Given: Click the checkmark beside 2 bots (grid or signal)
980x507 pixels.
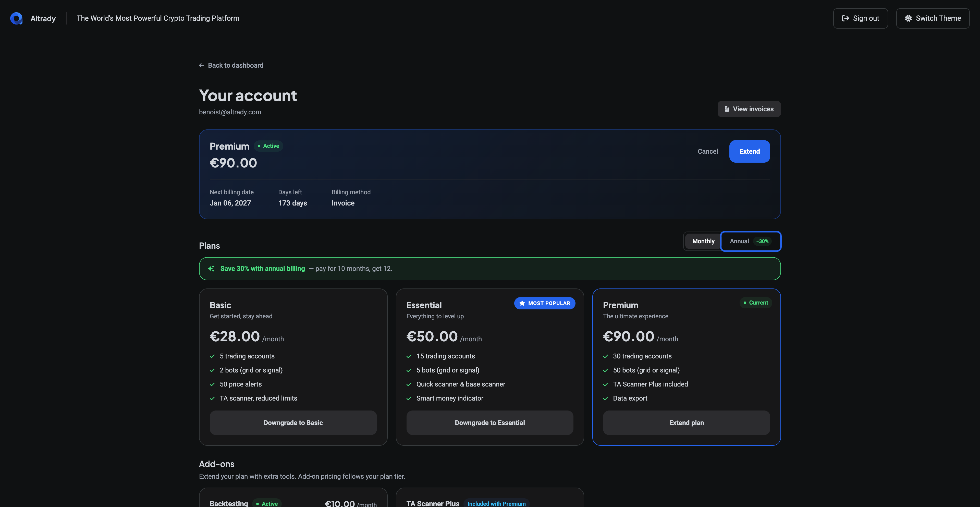Looking at the screenshot, I should [x=212, y=370].
